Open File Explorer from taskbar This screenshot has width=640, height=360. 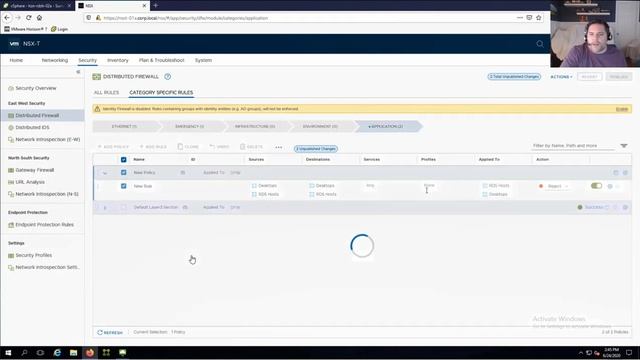73,353
